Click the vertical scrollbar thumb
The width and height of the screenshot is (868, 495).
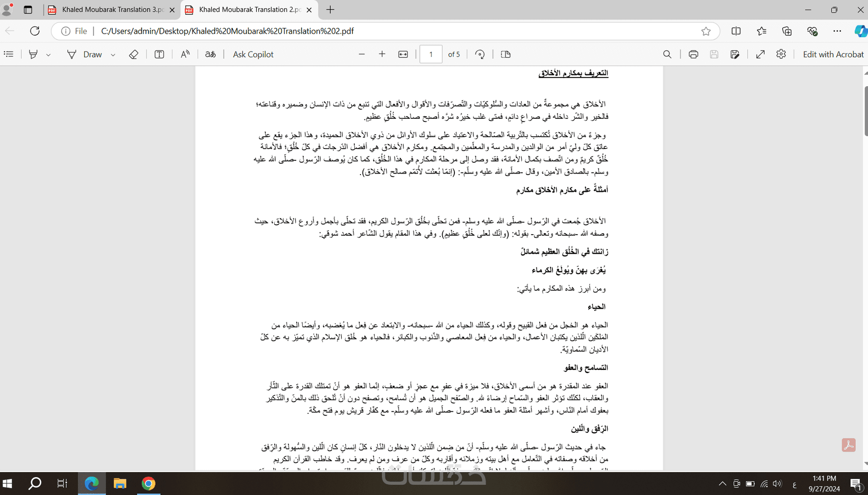tap(866, 111)
